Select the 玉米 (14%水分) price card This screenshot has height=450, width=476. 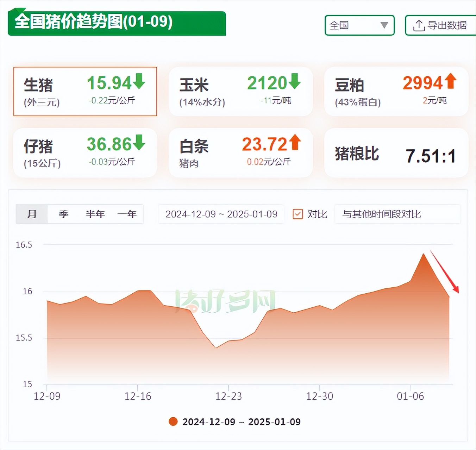click(240, 91)
